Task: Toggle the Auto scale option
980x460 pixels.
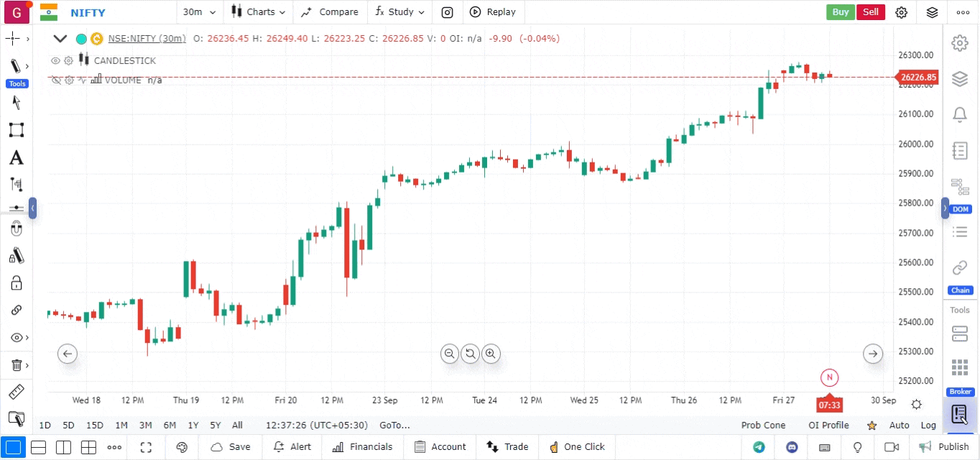Action: (899, 425)
